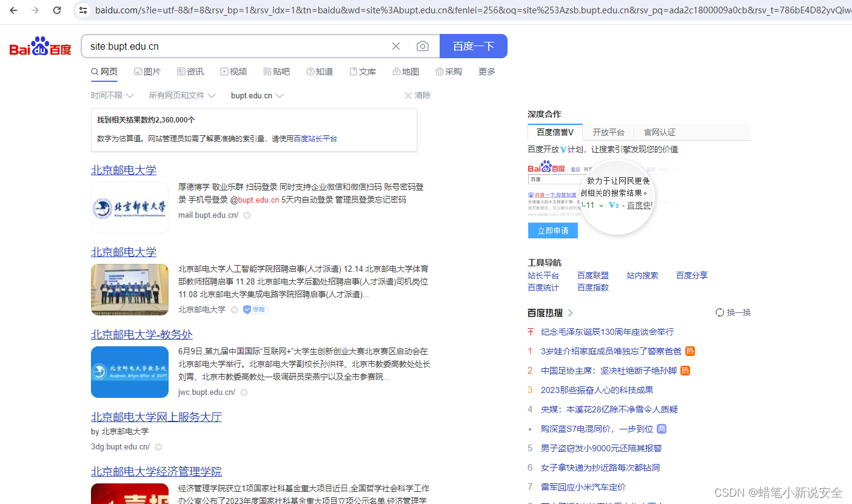This screenshot has width=852, height=504.
Task: Reload the page with refresh icon
Action: pos(57,10)
